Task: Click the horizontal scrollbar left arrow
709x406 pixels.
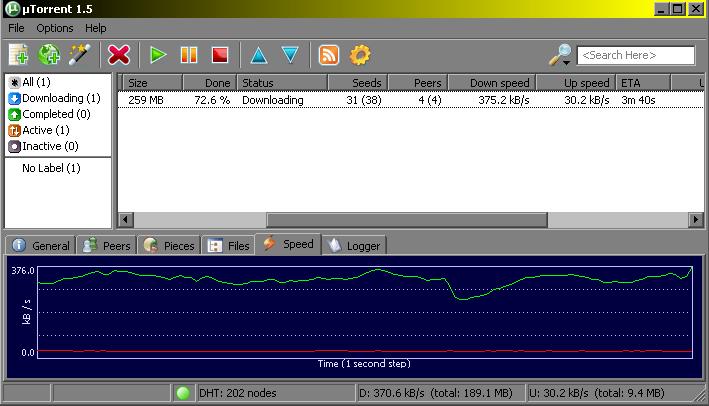Action: [126, 220]
